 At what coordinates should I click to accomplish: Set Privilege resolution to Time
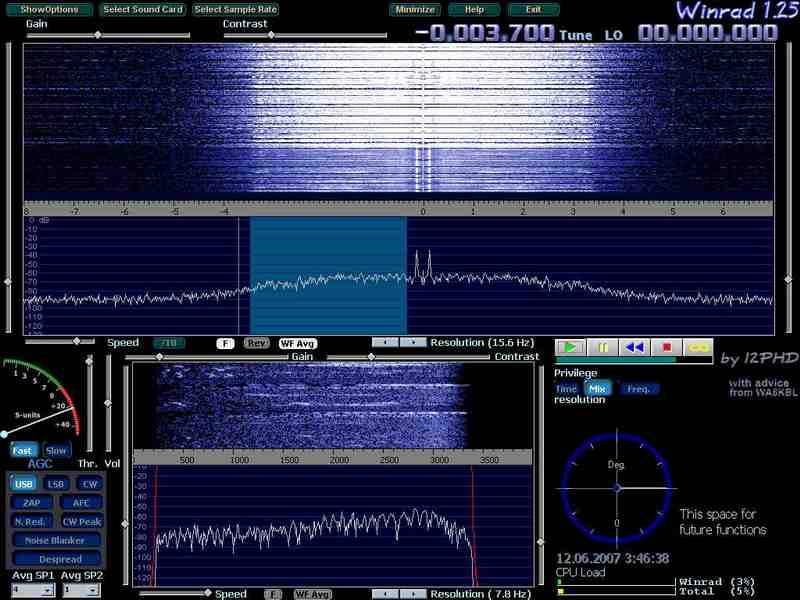(x=566, y=389)
